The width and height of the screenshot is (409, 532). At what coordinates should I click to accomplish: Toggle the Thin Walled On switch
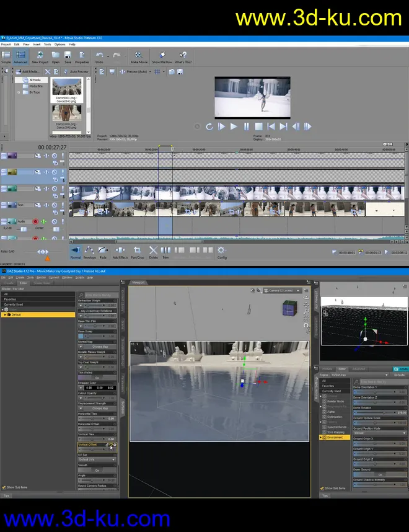point(97,377)
